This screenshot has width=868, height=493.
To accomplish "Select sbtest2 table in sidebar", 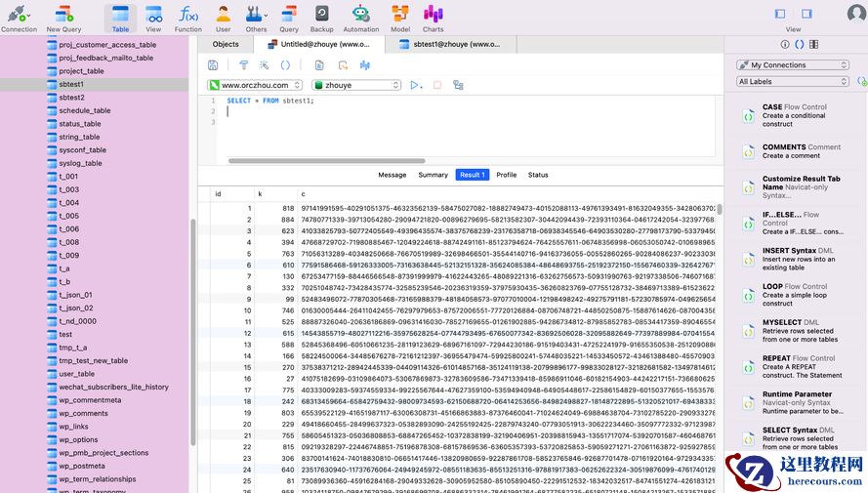I will [94, 98].
